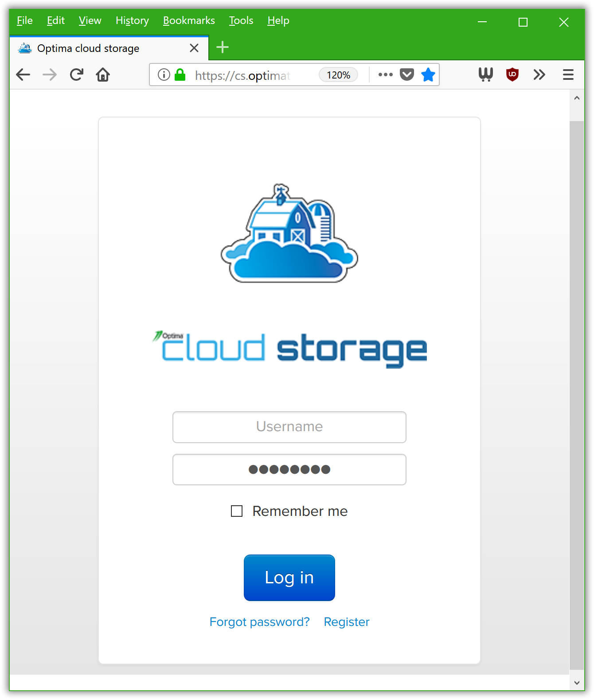The image size is (594, 700).
Task: Focus the Username input field
Action: pos(289,427)
